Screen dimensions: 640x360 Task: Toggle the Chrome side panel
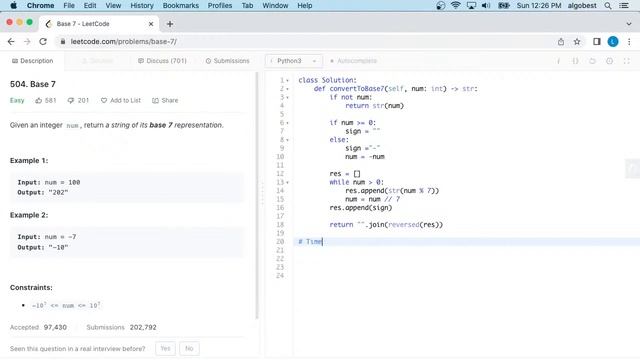tap(597, 42)
